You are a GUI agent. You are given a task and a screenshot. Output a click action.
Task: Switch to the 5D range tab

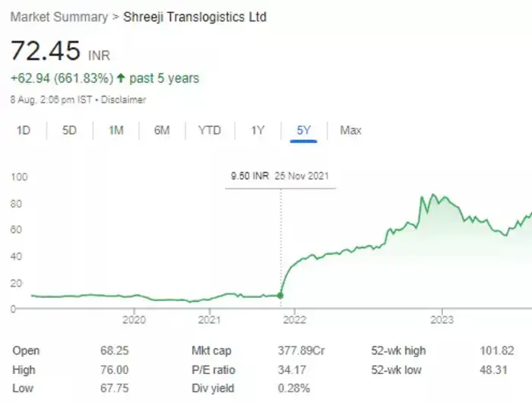click(x=69, y=130)
